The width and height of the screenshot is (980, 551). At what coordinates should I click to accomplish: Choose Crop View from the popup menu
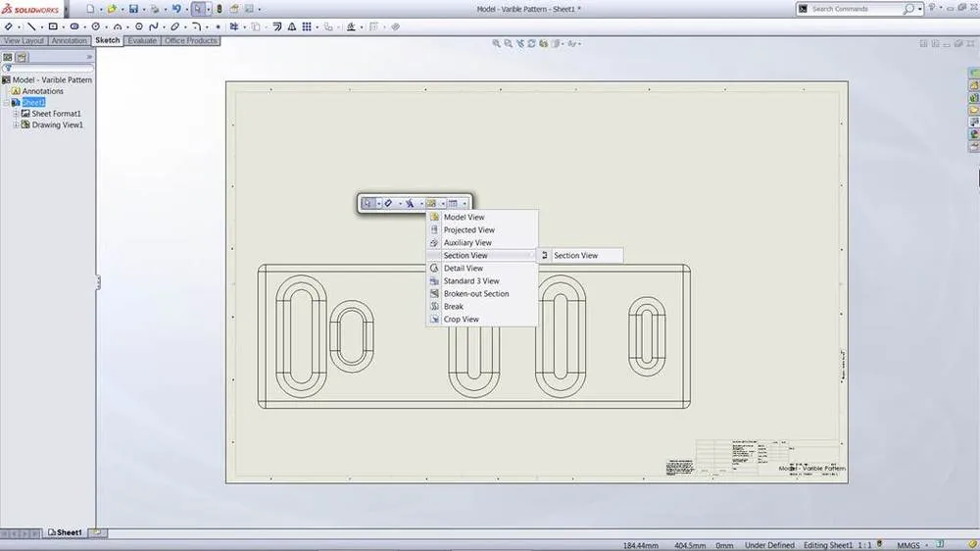(x=482, y=319)
